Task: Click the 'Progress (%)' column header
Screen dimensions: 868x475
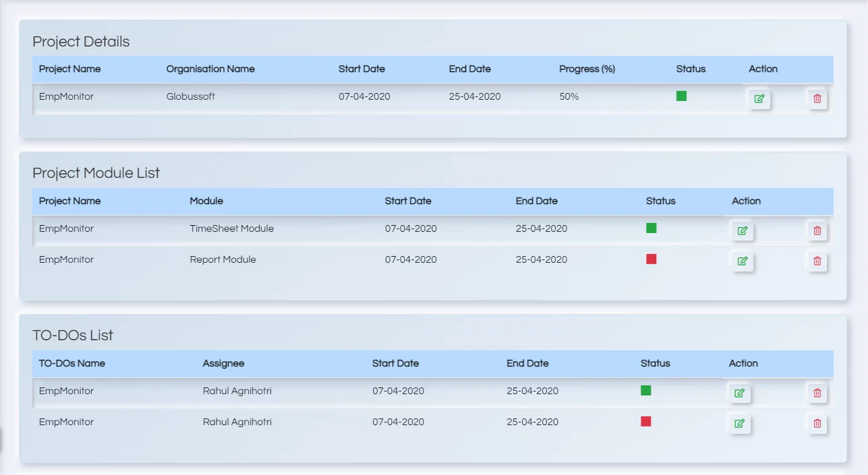Action: click(587, 69)
